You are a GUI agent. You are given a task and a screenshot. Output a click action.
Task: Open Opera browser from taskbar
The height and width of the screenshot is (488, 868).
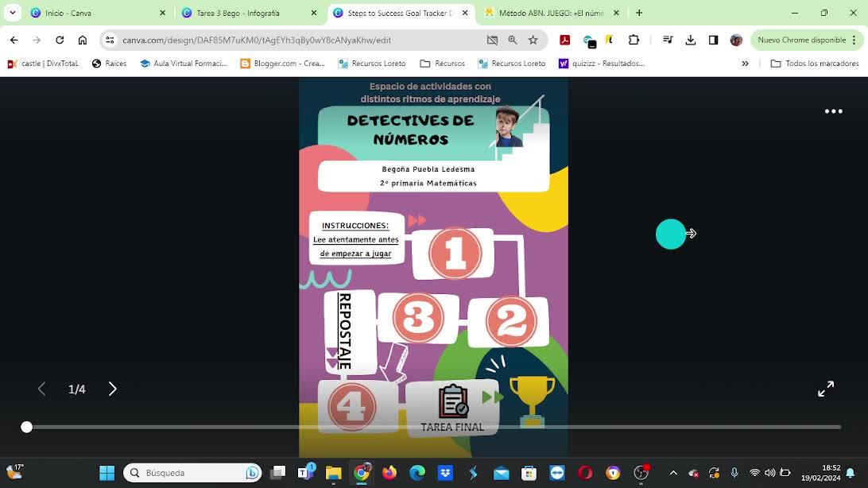(585, 473)
